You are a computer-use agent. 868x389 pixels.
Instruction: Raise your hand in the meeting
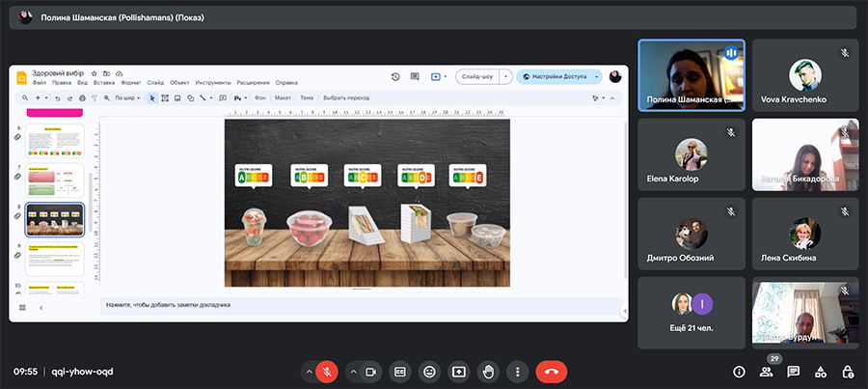pyautogui.click(x=488, y=372)
